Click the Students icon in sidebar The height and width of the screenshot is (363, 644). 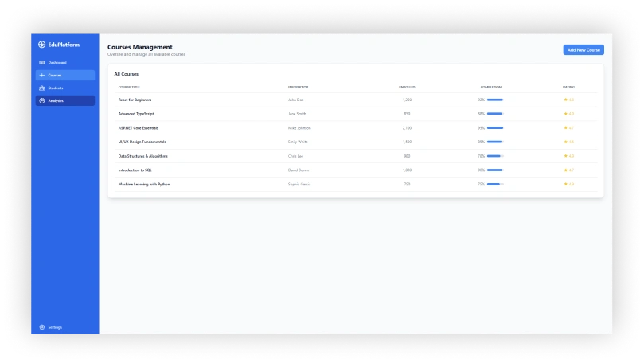tap(42, 88)
